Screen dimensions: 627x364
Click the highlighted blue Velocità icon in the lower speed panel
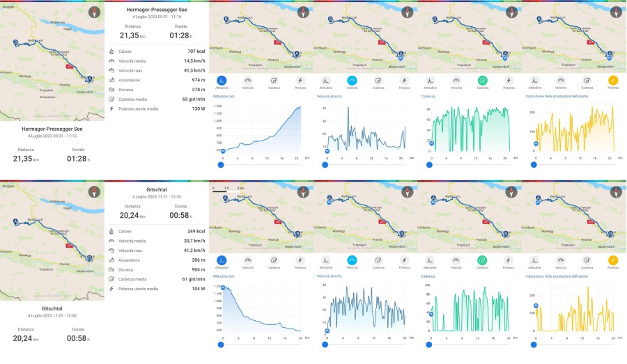[x=352, y=260]
